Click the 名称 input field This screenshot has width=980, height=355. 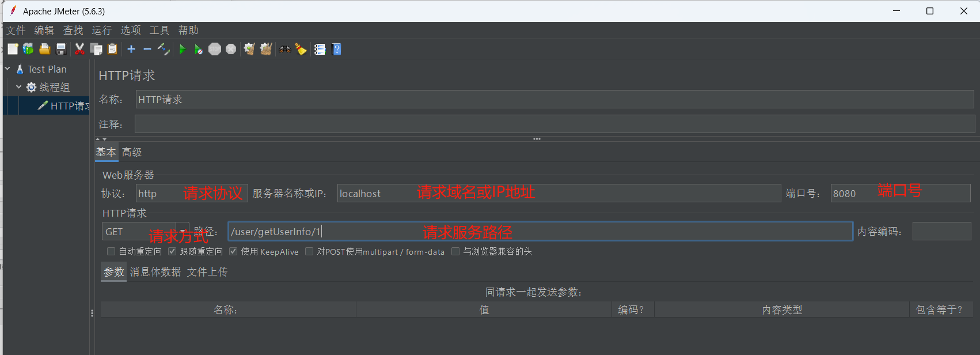point(554,99)
